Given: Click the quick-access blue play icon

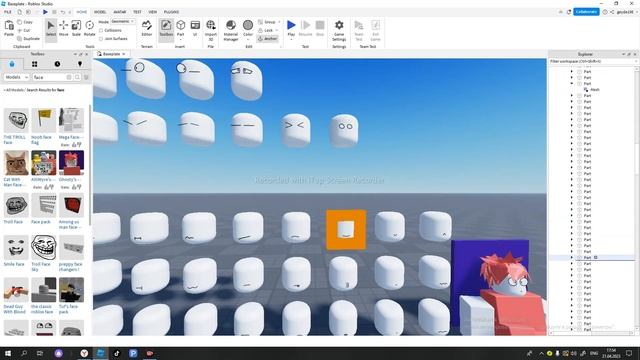Looking at the screenshot, I should tap(45, 12).
